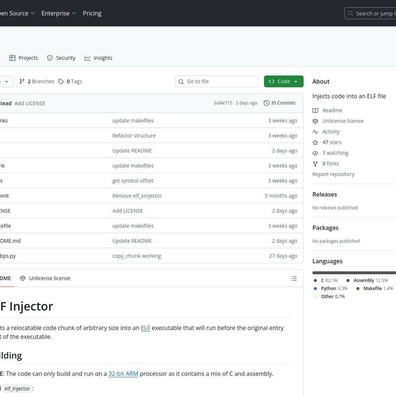The width and height of the screenshot is (396, 396).
Task: Open the Remove elf_xinjector commit message
Action: pos(137,196)
